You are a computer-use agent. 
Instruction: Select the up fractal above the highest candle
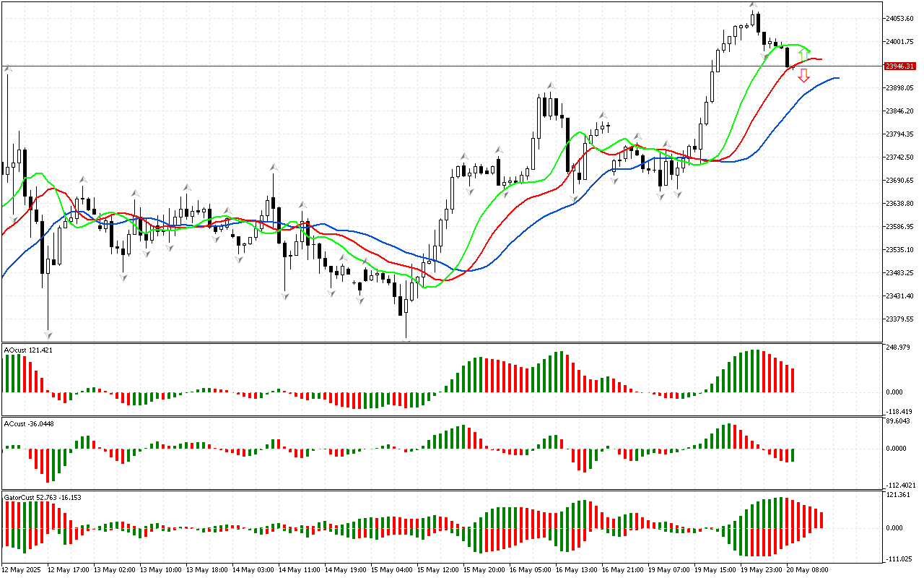point(753,5)
